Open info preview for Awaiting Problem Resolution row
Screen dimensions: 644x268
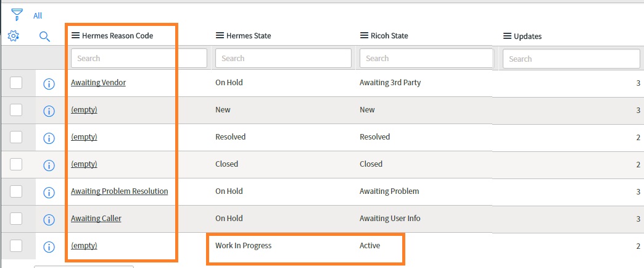click(49, 193)
